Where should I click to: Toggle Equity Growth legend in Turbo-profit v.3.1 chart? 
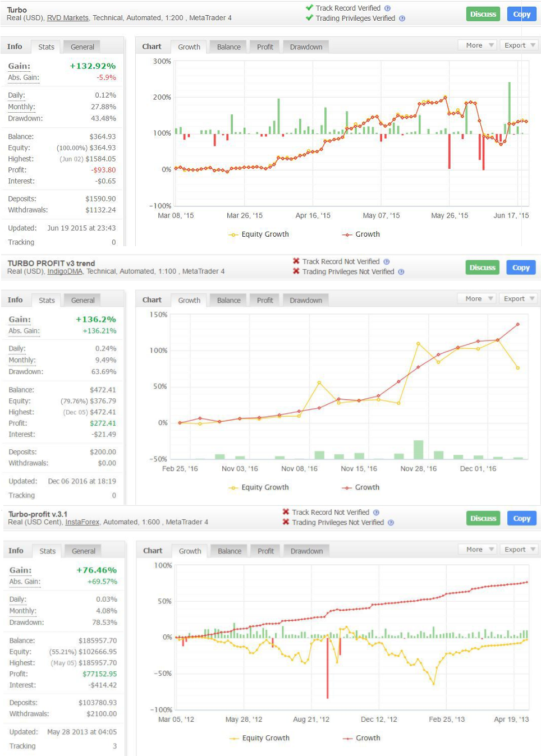click(x=259, y=738)
